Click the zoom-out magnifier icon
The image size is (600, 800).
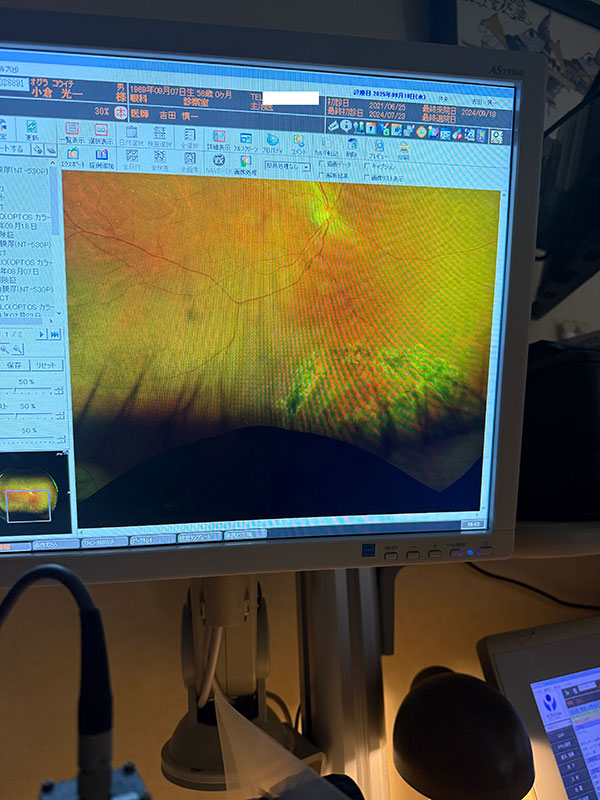pos(19,350)
